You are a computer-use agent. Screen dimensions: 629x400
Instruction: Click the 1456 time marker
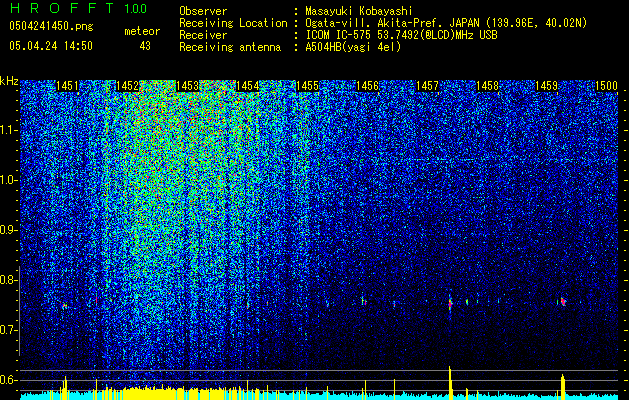pyautogui.click(x=367, y=86)
